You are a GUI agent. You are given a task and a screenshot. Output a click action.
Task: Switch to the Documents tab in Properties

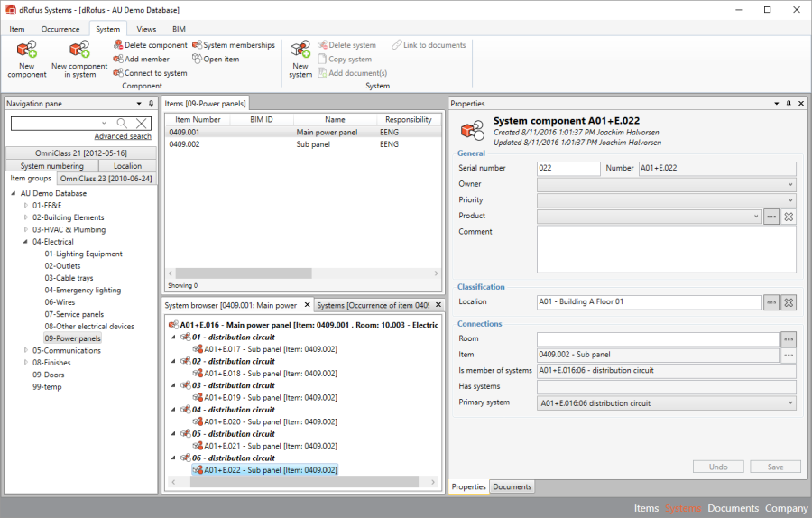[x=512, y=487]
